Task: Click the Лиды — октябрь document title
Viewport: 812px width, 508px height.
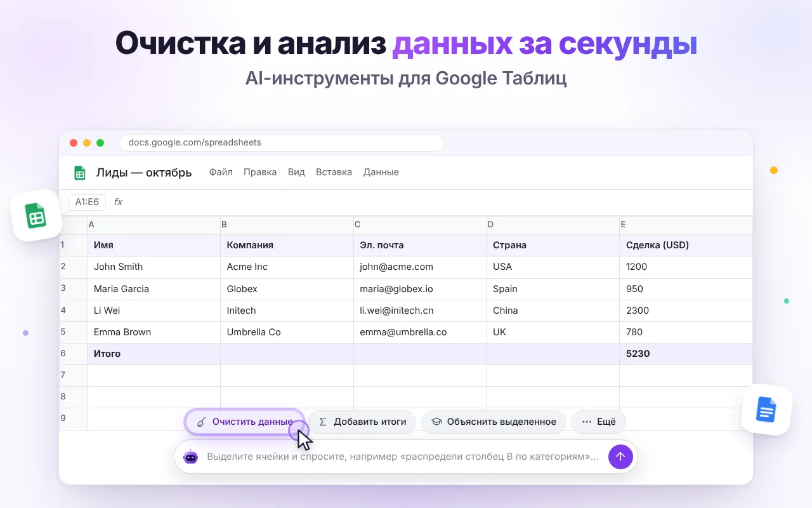Action: (x=144, y=173)
